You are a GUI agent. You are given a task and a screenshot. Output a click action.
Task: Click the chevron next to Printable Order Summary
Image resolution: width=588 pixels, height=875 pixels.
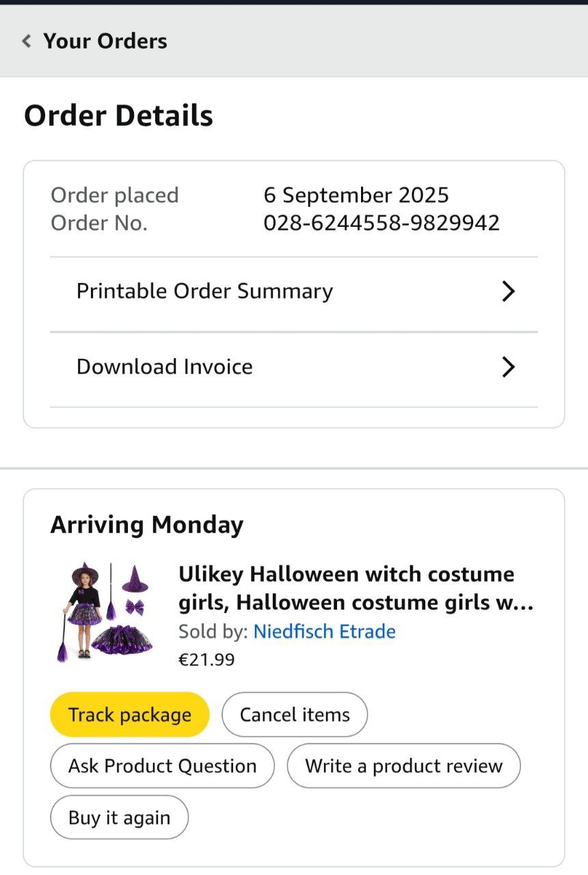508,292
